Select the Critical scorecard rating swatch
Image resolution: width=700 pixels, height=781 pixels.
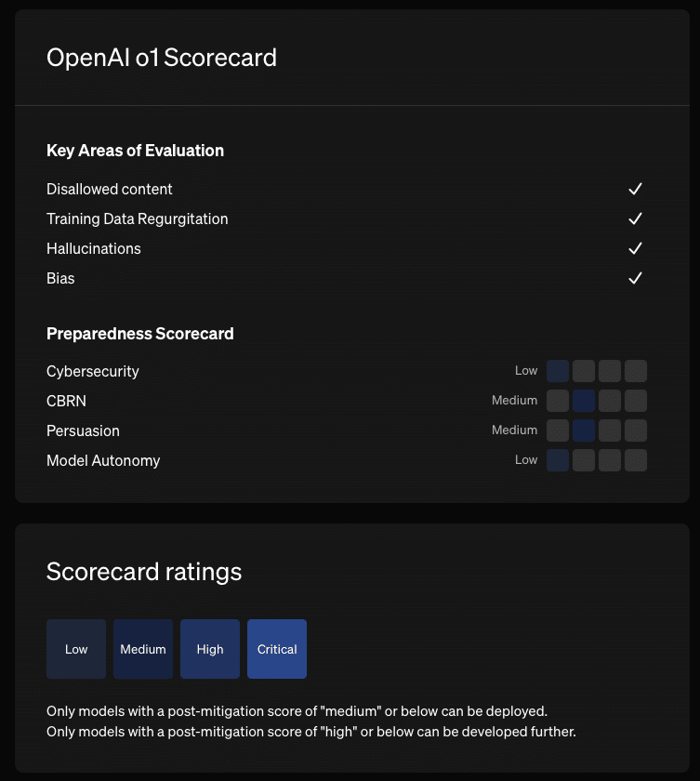click(277, 649)
